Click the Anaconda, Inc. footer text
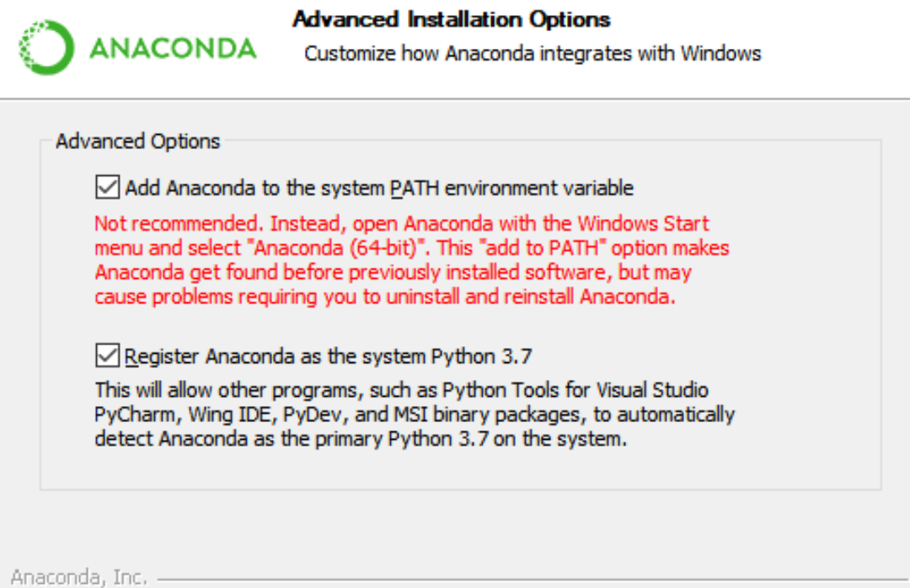Image resolution: width=910 pixels, height=588 pixels. 82,577
